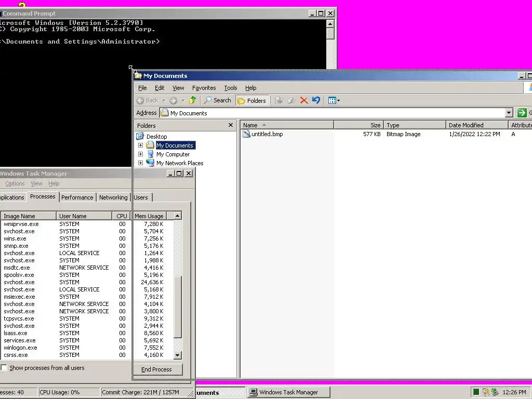Select Desktop in the folder tree
532x399 pixels.
click(x=157, y=137)
